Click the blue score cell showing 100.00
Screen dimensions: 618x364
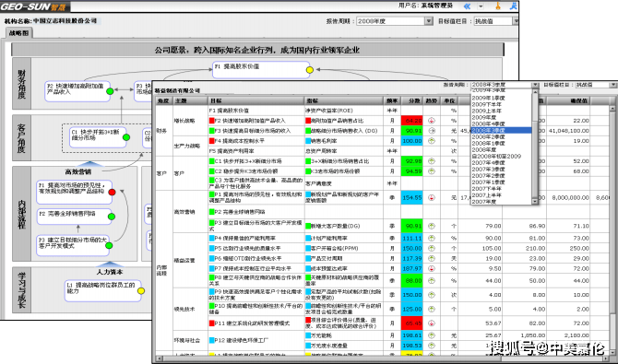(412, 141)
